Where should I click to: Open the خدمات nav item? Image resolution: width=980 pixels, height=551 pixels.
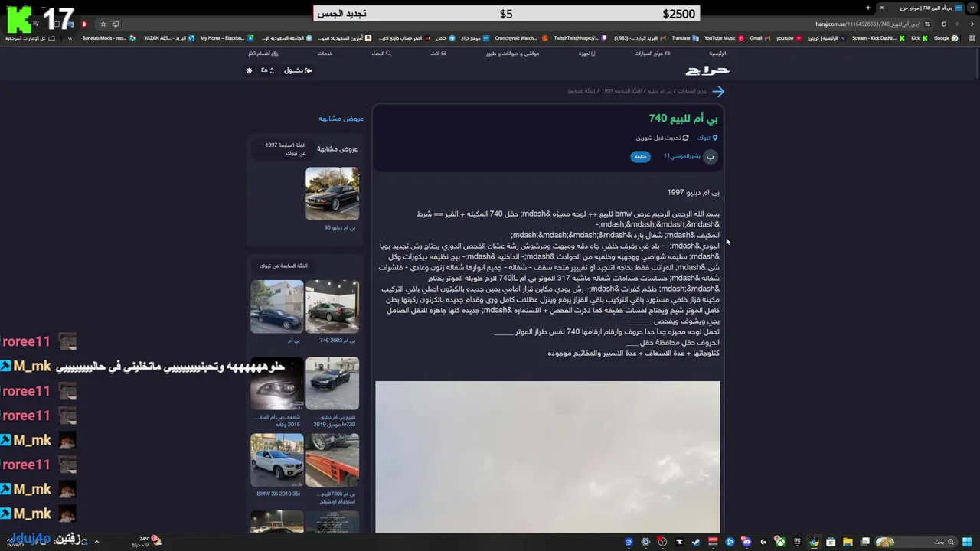[325, 54]
